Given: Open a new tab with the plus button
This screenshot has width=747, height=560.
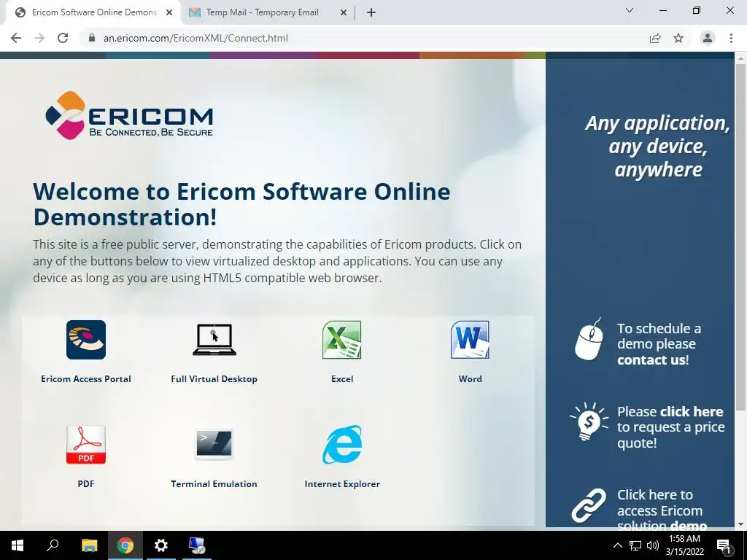Looking at the screenshot, I should (x=371, y=12).
